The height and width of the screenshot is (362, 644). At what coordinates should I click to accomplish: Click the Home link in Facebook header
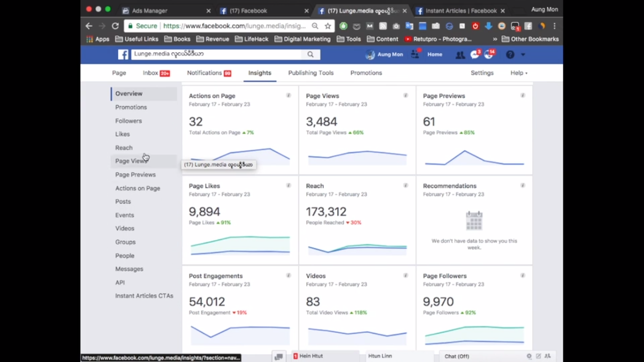[x=435, y=55]
